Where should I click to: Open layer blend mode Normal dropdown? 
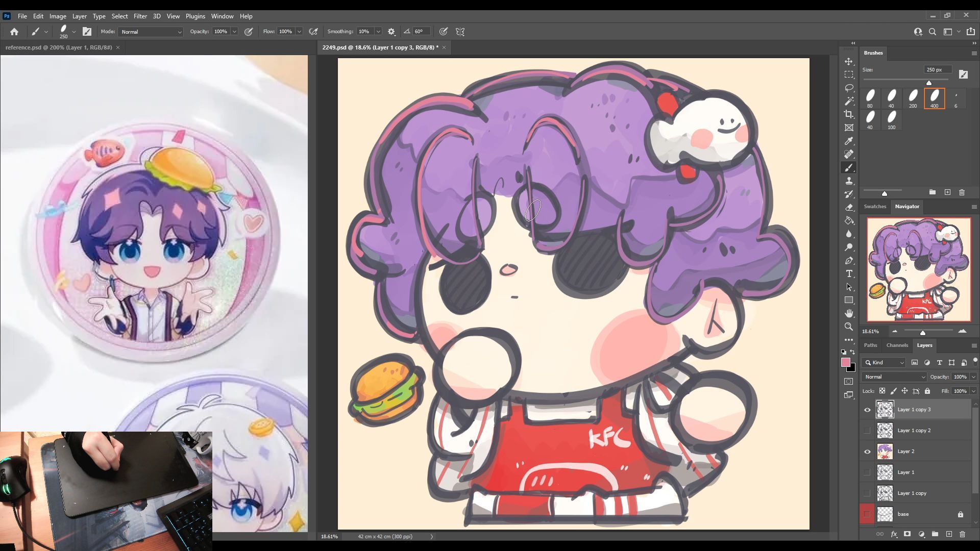coord(894,377)
